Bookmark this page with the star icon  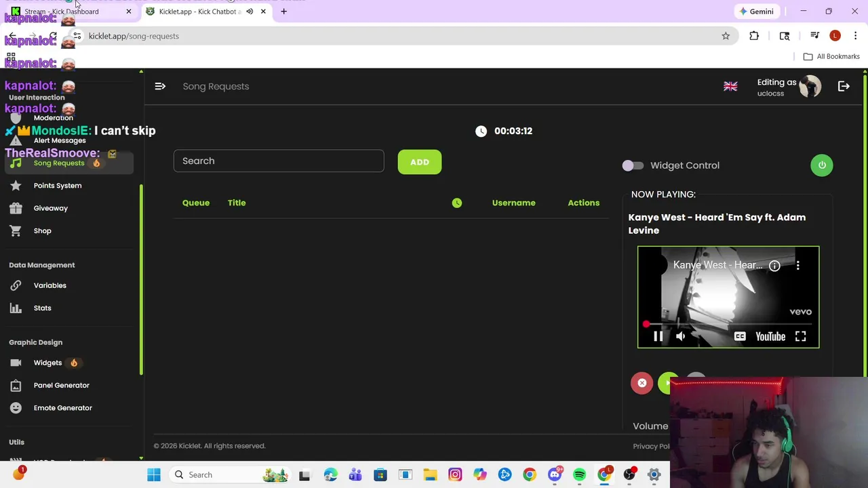(x=726, y=36)
